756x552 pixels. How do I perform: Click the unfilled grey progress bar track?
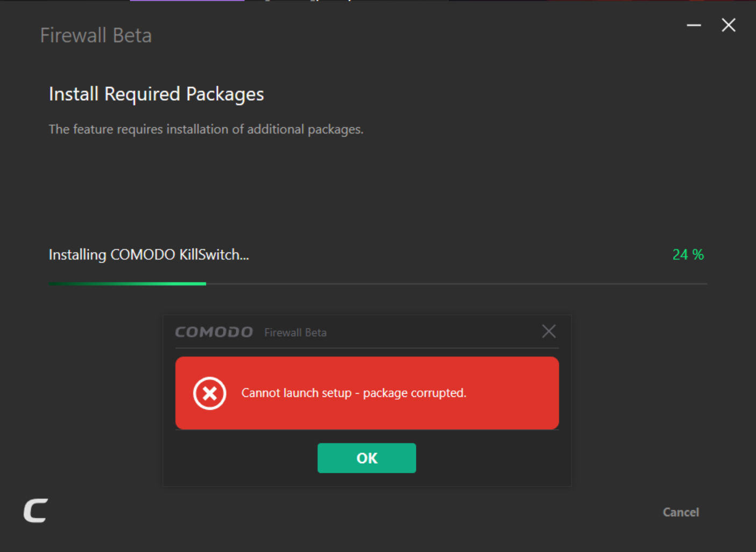click(456, 284)
